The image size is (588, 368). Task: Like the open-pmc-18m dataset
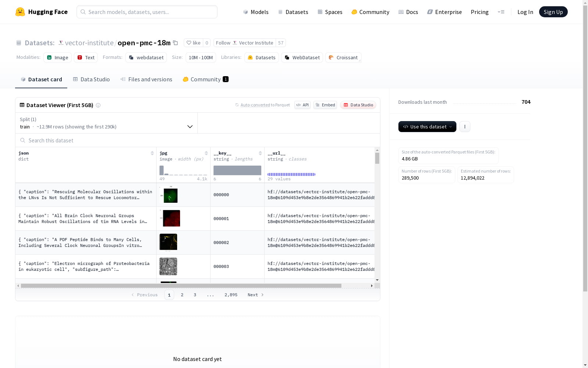point(193,43)
